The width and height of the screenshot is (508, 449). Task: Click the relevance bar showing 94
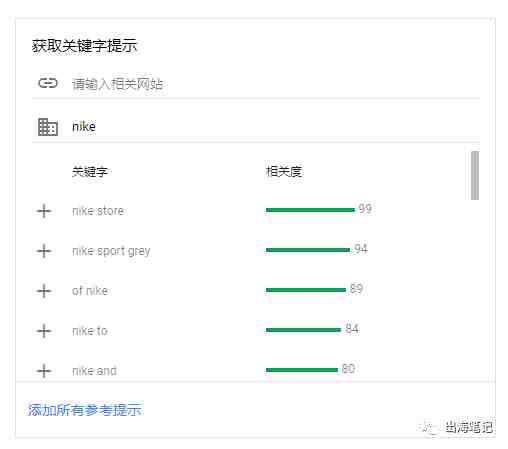[x=308, y=250]
